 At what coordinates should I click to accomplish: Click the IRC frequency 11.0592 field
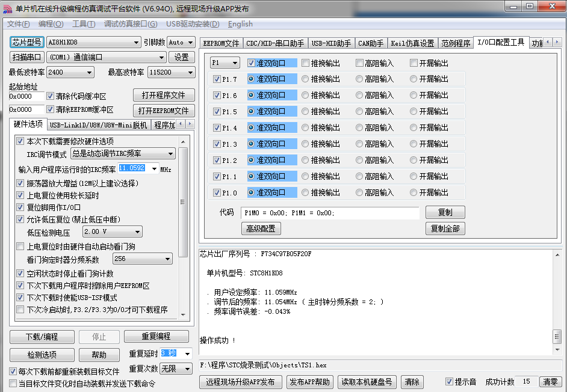[134, 168]
